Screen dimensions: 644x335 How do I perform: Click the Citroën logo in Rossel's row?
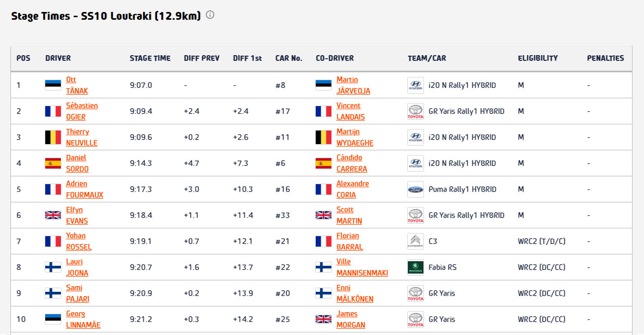coord(415,241)
